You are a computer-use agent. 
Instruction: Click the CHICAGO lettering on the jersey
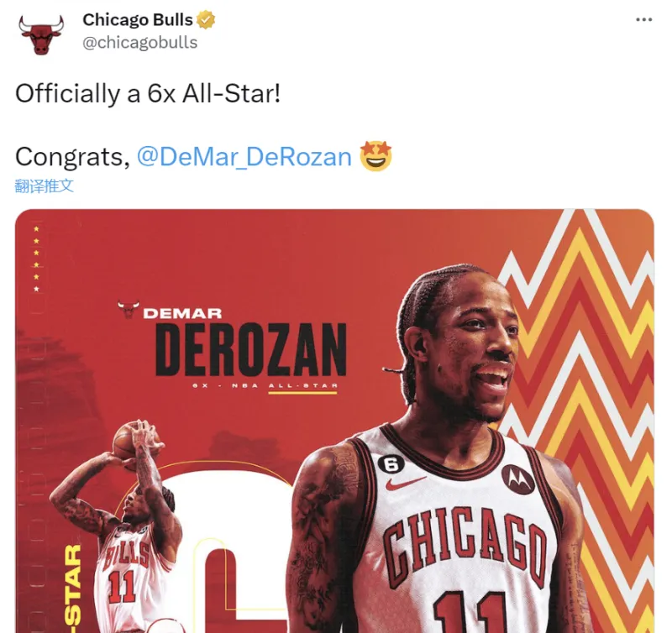465,543
